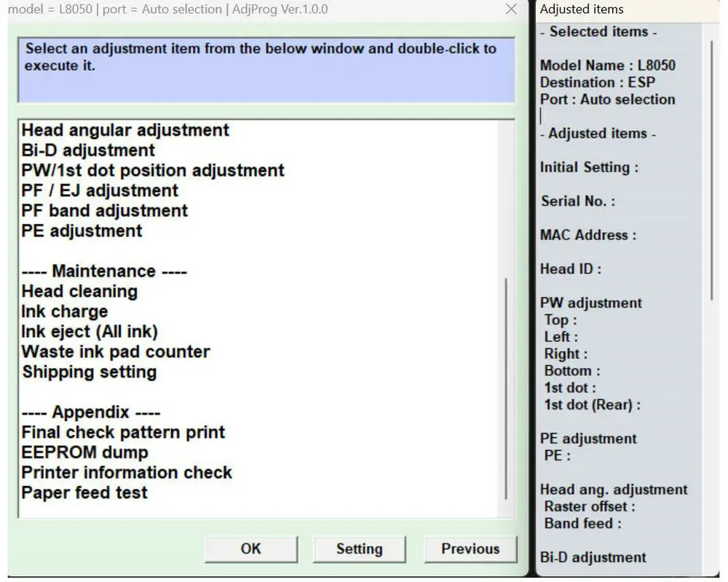Select Paper feed test item
The image size is (728, 582).
coord(84,493)
